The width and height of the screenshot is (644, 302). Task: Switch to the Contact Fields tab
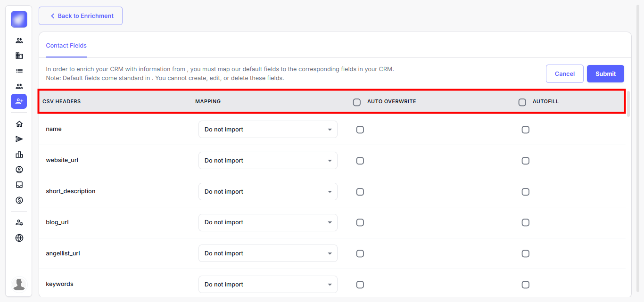click(66, 46)
